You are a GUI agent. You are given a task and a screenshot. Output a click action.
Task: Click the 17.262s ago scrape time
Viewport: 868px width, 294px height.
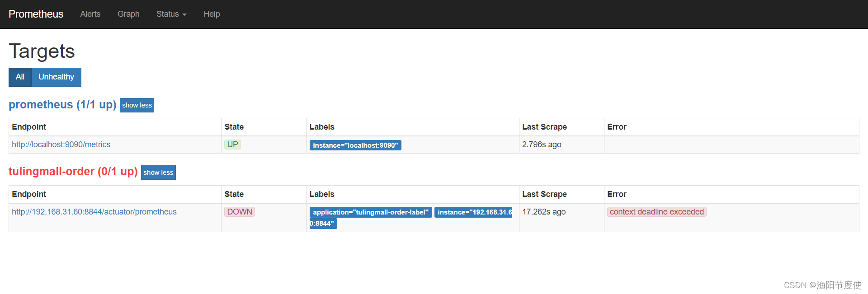pos(544,212)
